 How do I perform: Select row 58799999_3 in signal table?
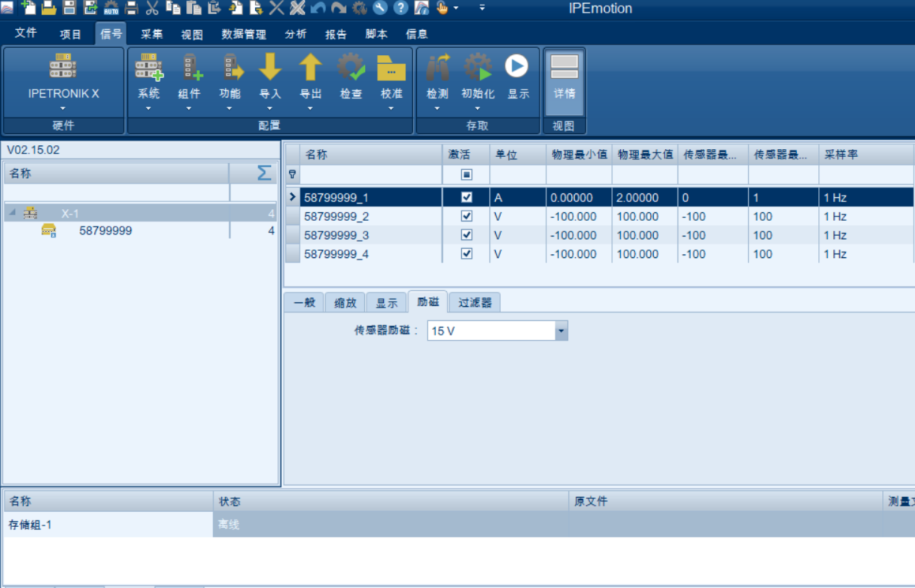pyautogui.click(x=600, y=235)
